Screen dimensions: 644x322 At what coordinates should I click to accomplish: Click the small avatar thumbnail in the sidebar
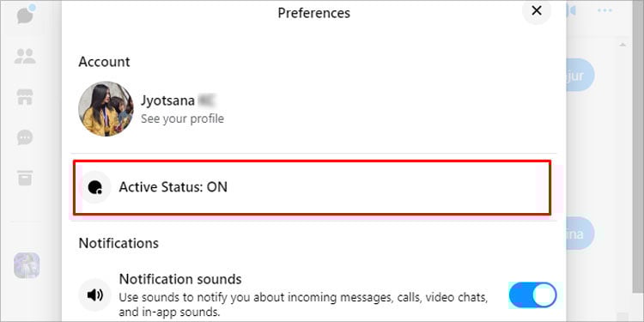tap(27, 265)
